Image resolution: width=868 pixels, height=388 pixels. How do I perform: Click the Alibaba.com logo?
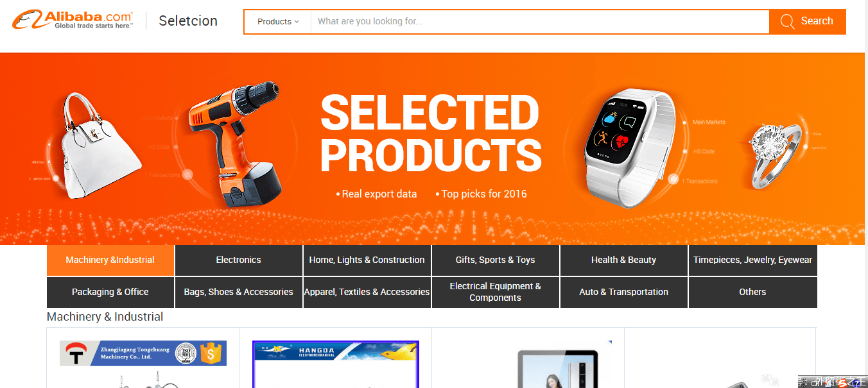tap(73, 20)
